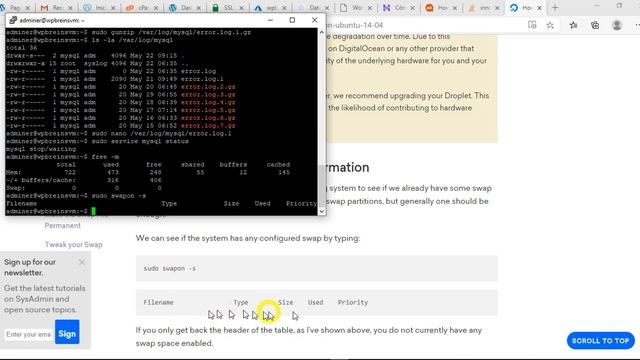The image size is (640, 360).
Task: Click the browser window minimize button
Action: (x=597, y=6)
